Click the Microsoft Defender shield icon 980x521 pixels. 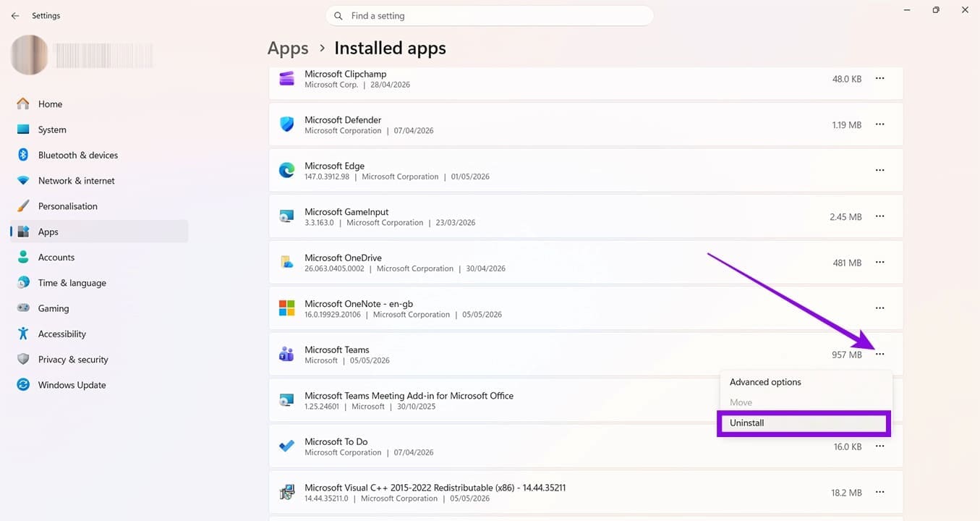tap(287, 124)
